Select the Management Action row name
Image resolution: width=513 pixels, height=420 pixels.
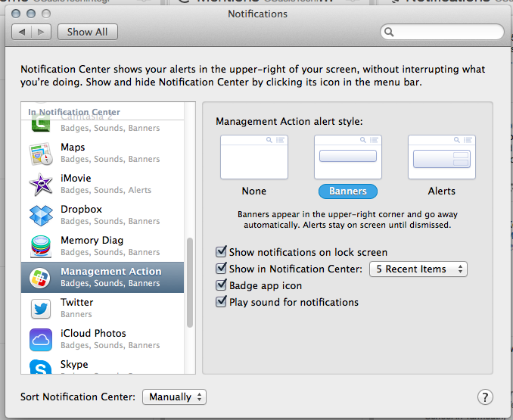(x=111, y=272)
